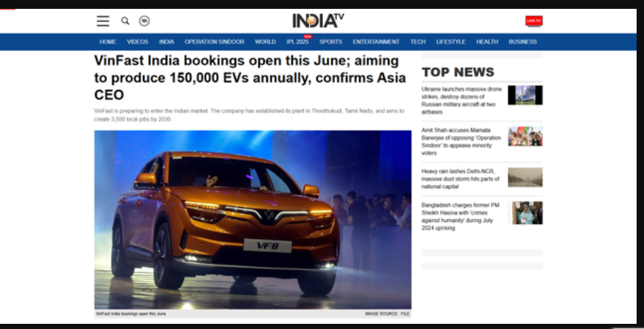Click the VinFast India bookings headline

pyautogui.click(x=250, y=77)
